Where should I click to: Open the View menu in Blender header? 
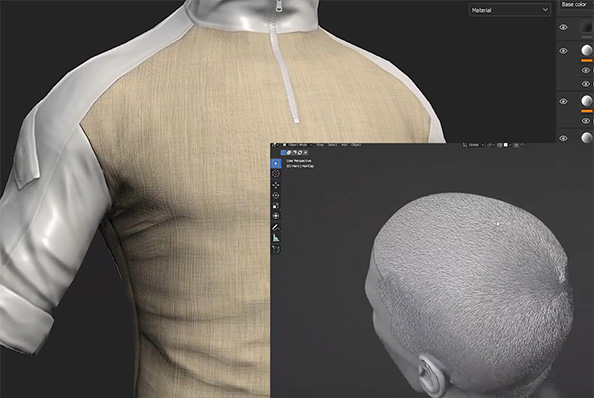coord(320,145)
